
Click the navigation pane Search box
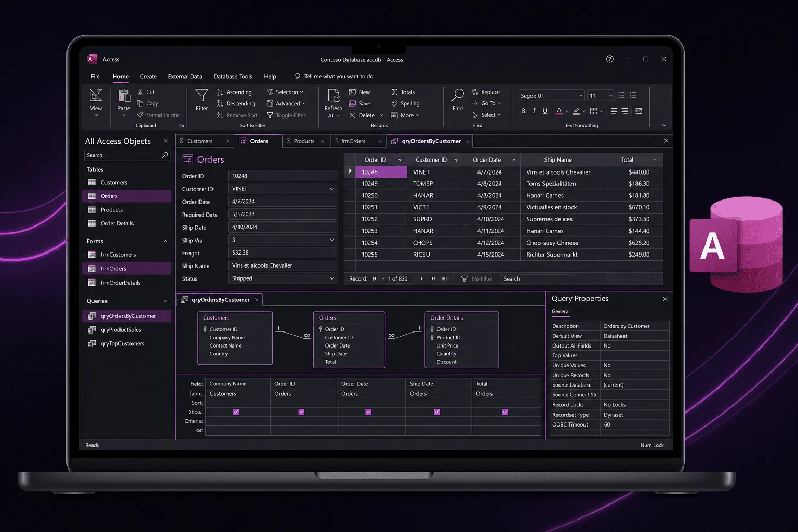pos(127,155)
